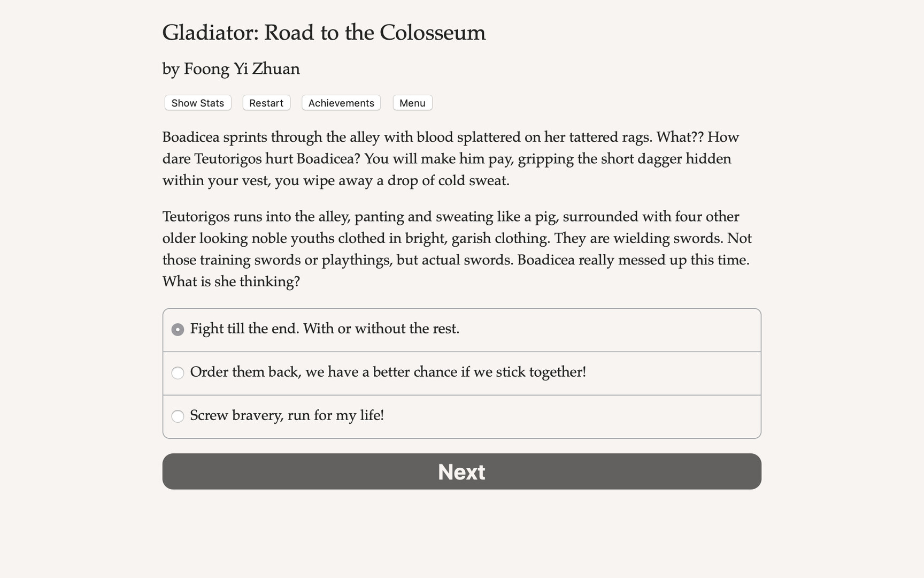Image resolution: width=924 pixels, height=578 pixels.
Task: Click the title "Gladiator: Road to the Colosseum"
Action: 324,33
